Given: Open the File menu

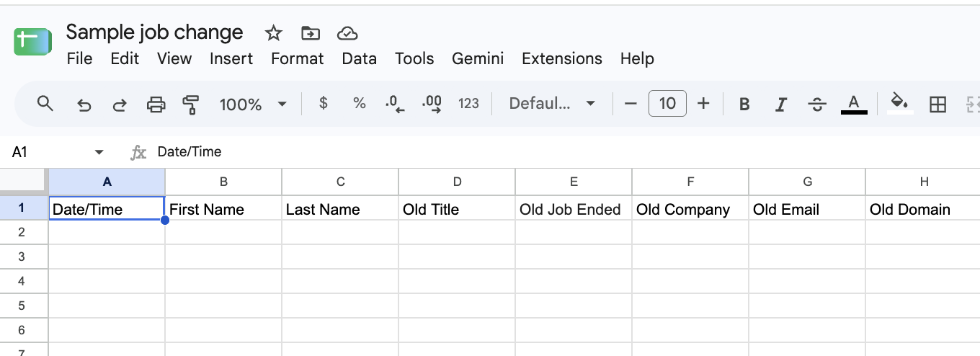Looking at the screenshot, I should click(79, 58).
